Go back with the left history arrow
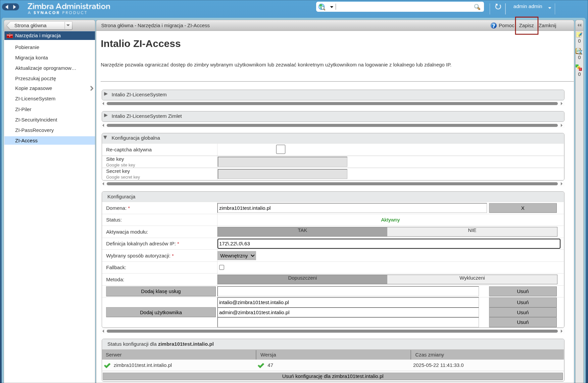The width and height of the screenshot is (588, 383). point(7,7)
